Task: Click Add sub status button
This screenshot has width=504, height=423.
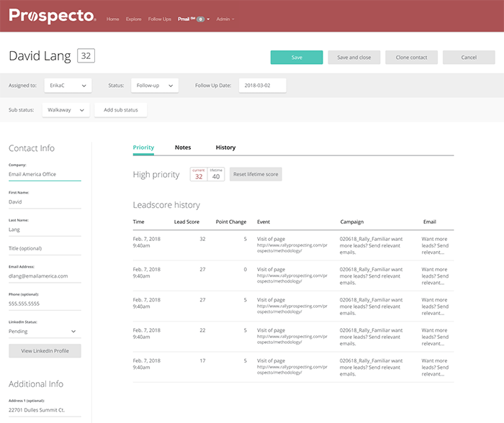Action: pos(121,110)
